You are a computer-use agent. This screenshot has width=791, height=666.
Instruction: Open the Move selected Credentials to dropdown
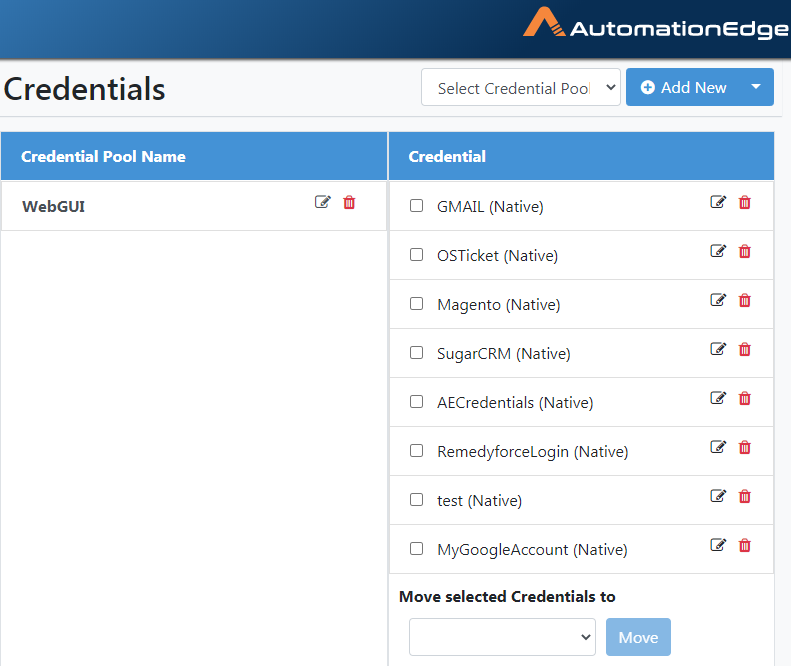502,637
